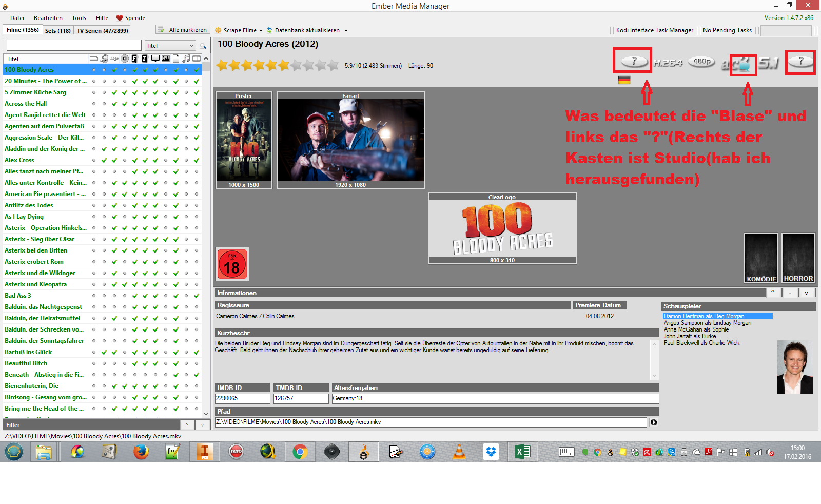Click the Fanart thumbnail
This screenshot has height=504, width=821.
(351, 140)
